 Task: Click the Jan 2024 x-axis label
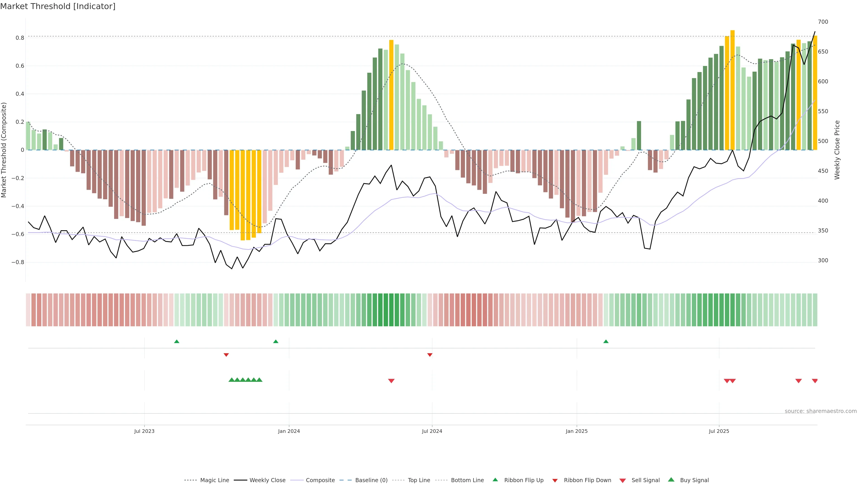click(x=289, y=431)
